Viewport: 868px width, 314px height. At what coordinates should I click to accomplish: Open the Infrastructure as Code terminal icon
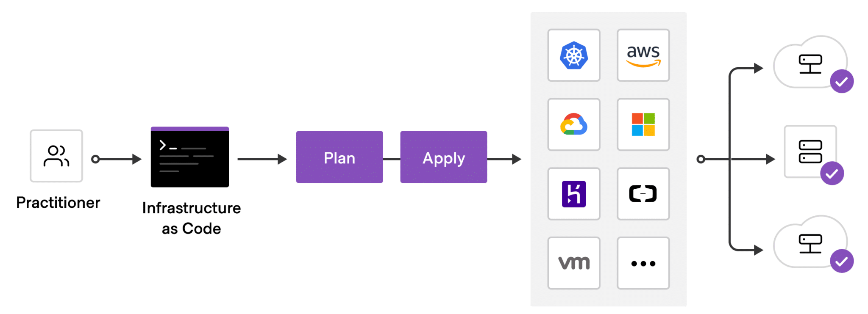(190, 157)
